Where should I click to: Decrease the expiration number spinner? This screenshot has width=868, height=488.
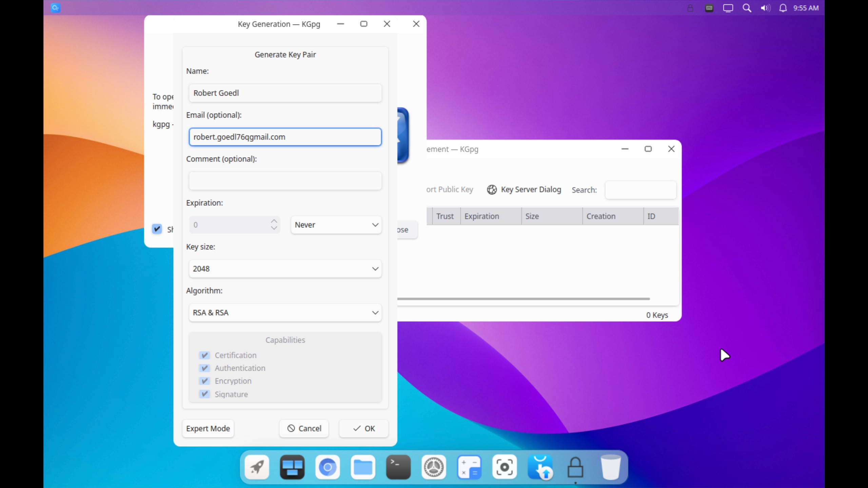pyautogui.click(x=274, y=228)
